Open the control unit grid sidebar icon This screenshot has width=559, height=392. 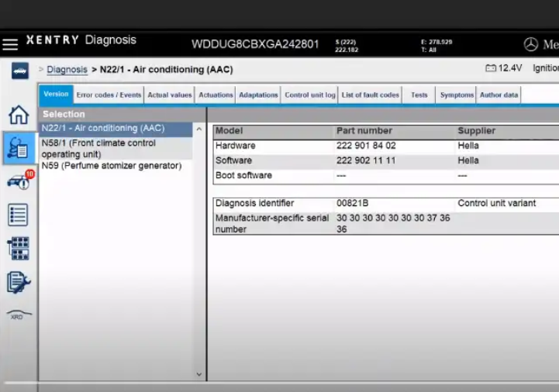tap(19, 249)
